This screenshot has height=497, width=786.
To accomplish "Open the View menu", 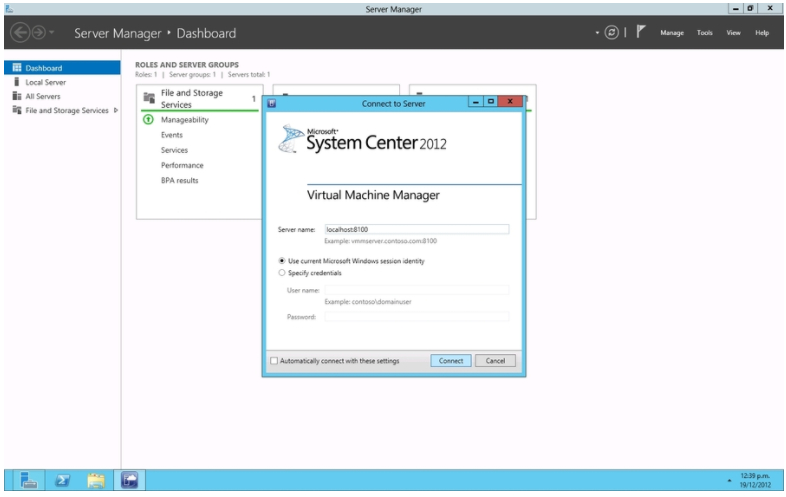I will (x=733, y=33).
